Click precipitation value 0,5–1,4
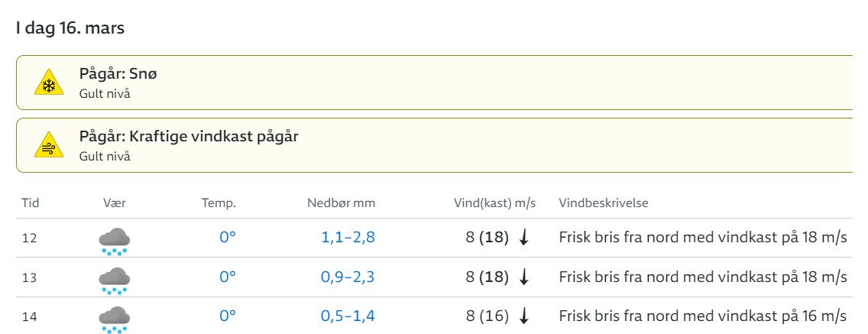 (348, 316)
